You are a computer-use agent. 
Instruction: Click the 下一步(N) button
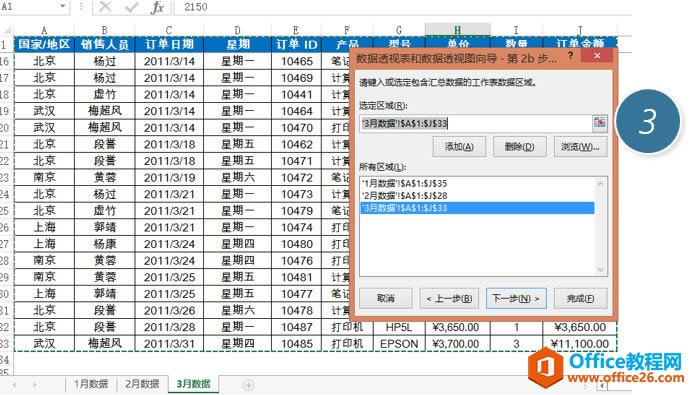516,298
